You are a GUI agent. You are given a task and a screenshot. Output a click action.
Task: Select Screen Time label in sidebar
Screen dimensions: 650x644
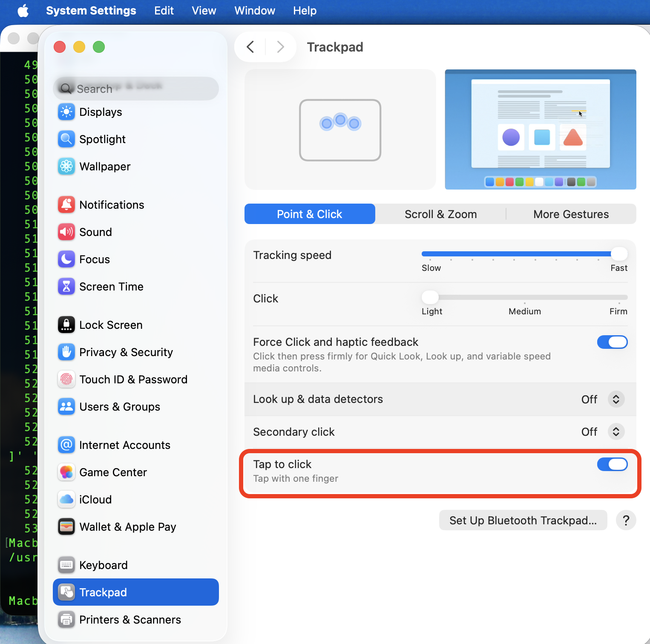(112, 287)
